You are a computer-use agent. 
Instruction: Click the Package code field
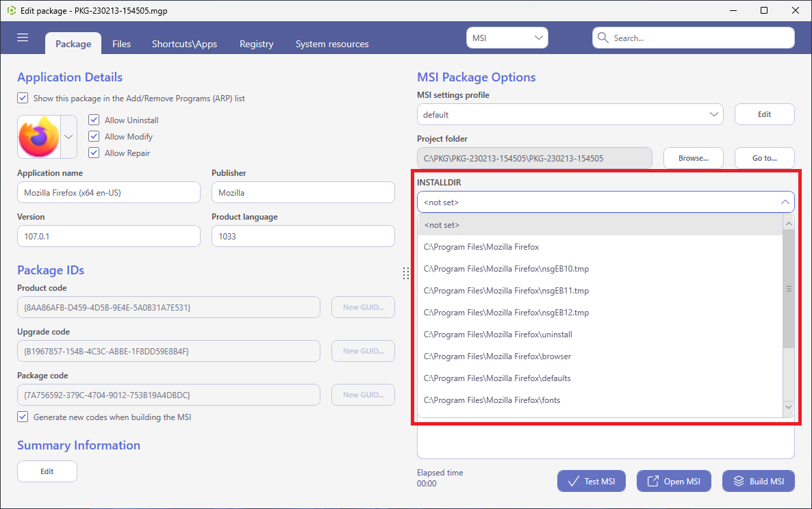click(168, 395)
